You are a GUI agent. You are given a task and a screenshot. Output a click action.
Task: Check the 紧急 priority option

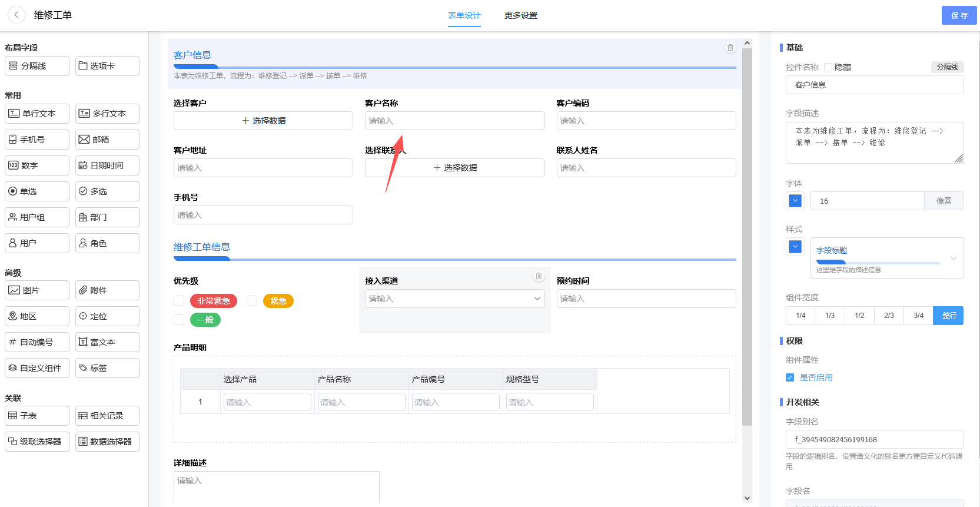252,301
